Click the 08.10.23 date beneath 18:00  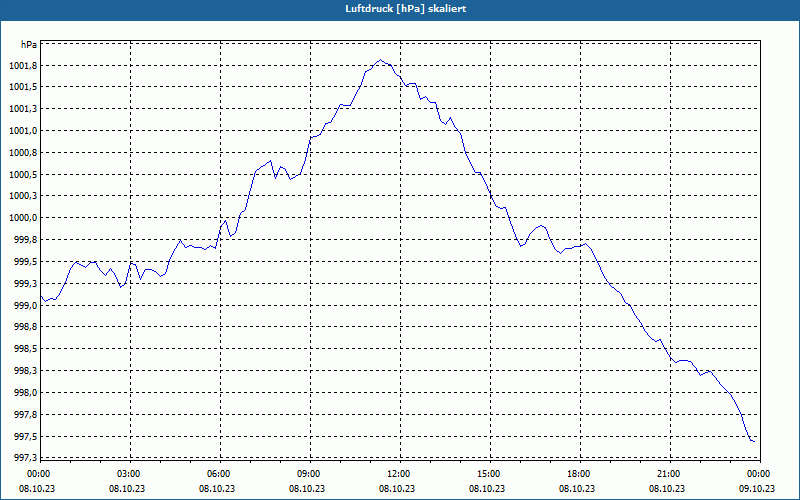577,489
